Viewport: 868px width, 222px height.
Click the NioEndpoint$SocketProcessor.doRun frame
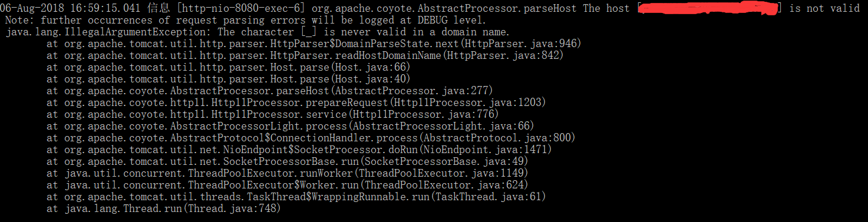point(299,150)
